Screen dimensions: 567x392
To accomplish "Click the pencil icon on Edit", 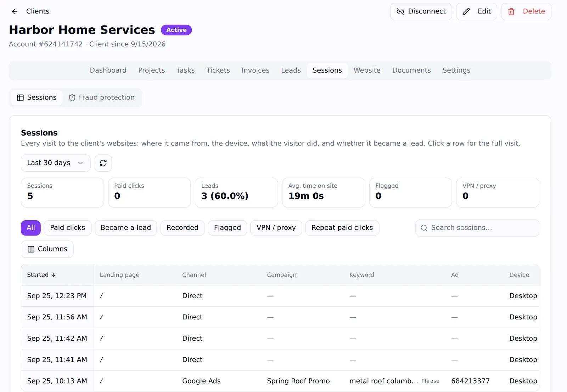I will (466, 12).
